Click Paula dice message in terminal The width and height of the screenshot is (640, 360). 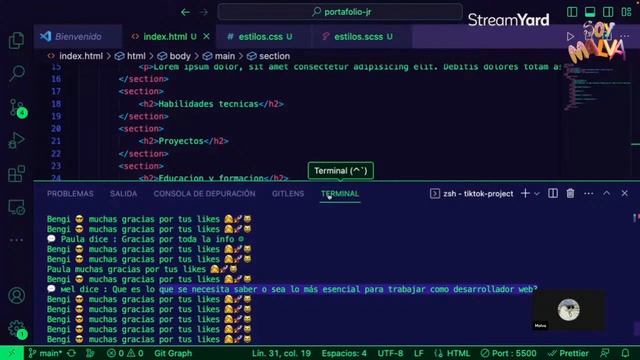pos(146,239)
